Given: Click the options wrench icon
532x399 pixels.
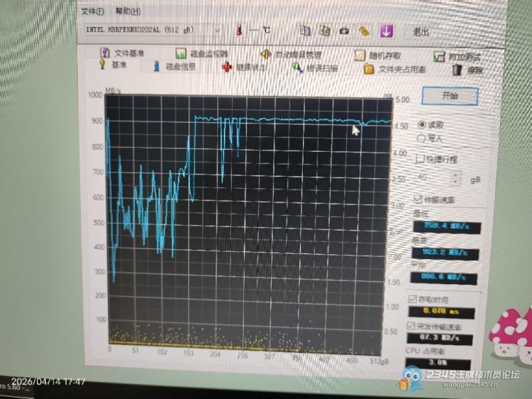Looking at the screenshot, I should pyautogui.click(x=364, y=31).
